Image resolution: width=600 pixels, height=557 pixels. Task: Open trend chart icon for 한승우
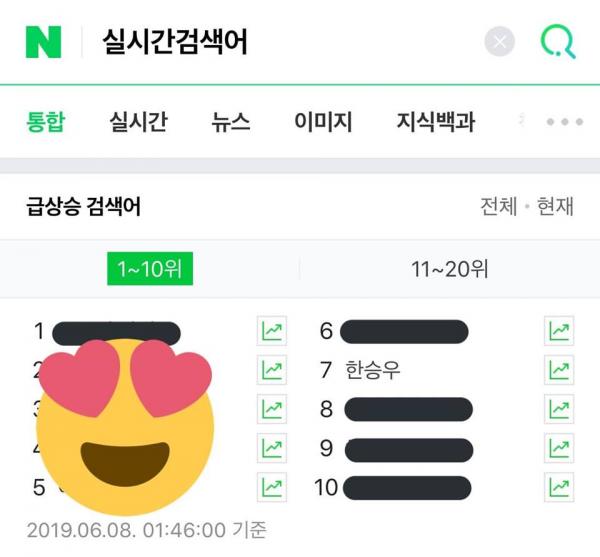[559, 370]
